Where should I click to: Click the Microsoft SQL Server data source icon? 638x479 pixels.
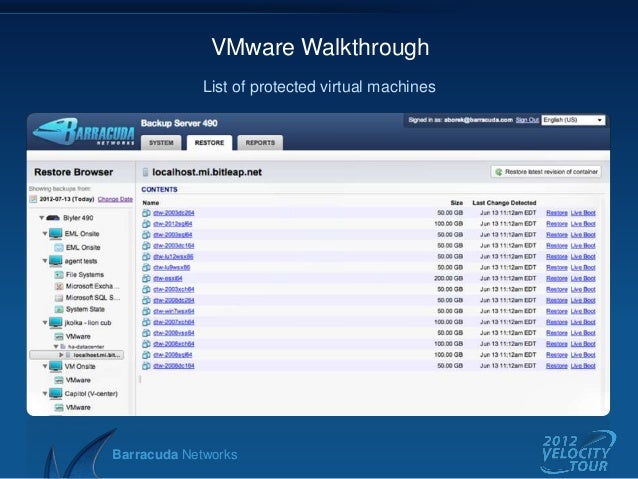(x=59, y=298)
